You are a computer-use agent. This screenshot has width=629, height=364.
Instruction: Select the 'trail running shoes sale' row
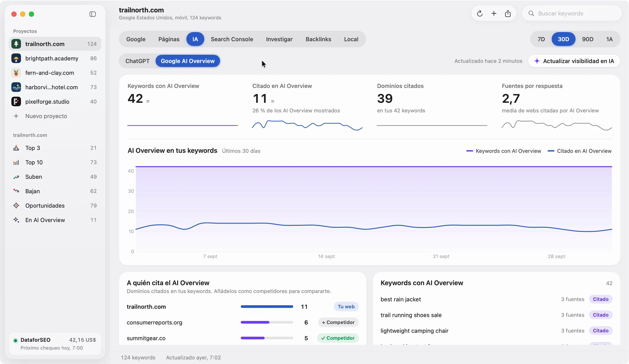click(496, 315)
